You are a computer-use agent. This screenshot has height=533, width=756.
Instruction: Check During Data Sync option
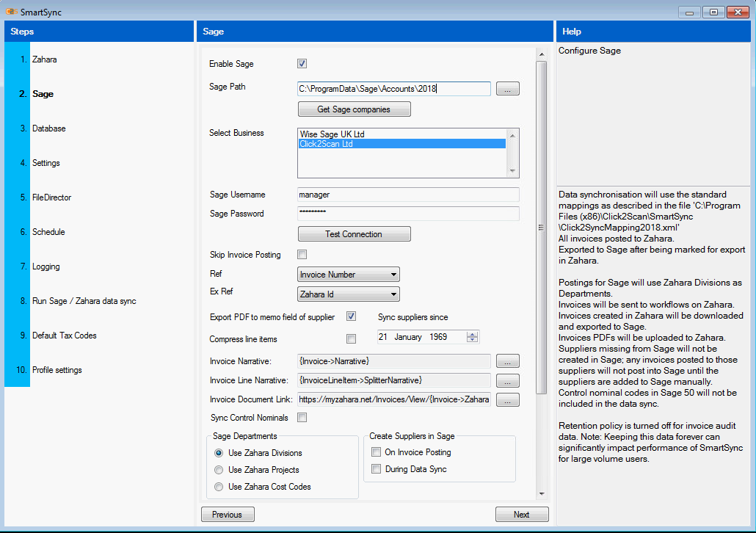376,469
